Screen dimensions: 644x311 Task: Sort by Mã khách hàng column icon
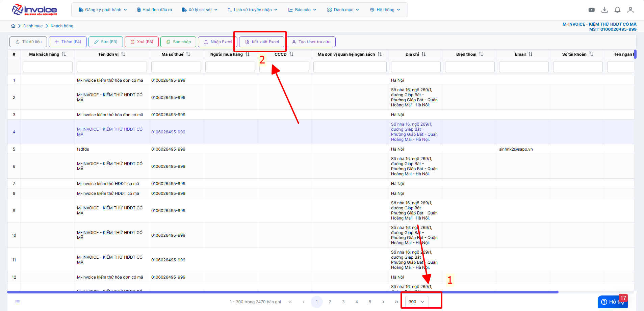tap(64, 54)
